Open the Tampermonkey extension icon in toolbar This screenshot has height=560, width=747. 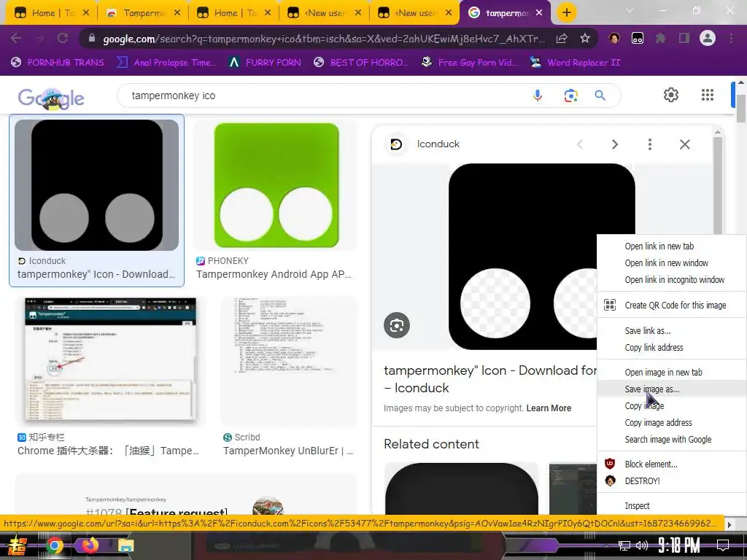point(638,38)
